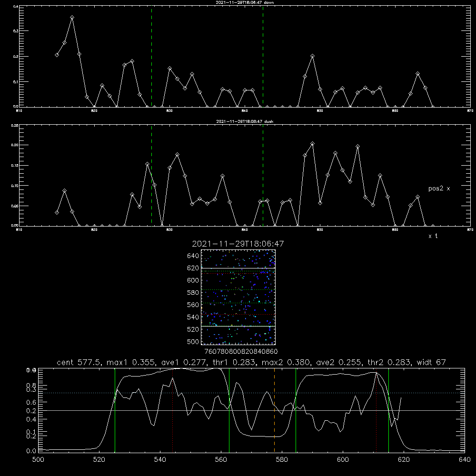Viewport: 476px width, 476px height.
Task: Click the "x t" label below the dusk plot
Action: (x=433, y=236)
